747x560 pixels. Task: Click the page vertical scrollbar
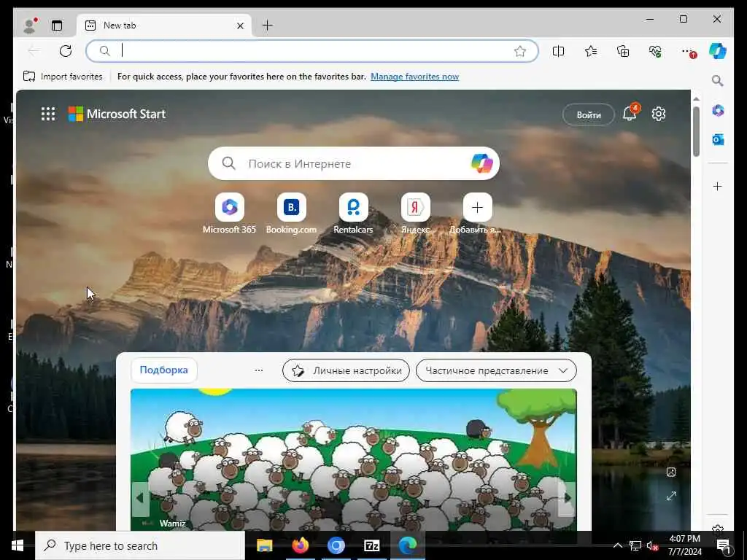tap(696, 131)
